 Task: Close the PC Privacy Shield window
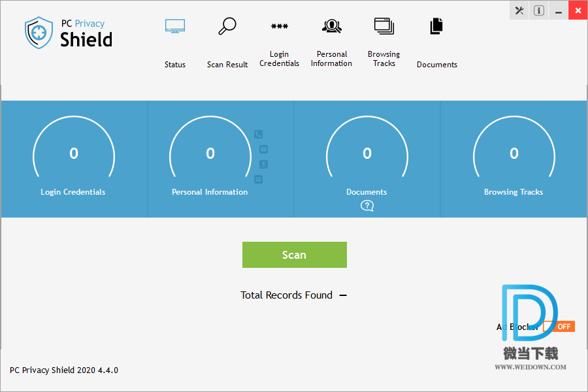(578, 10)
